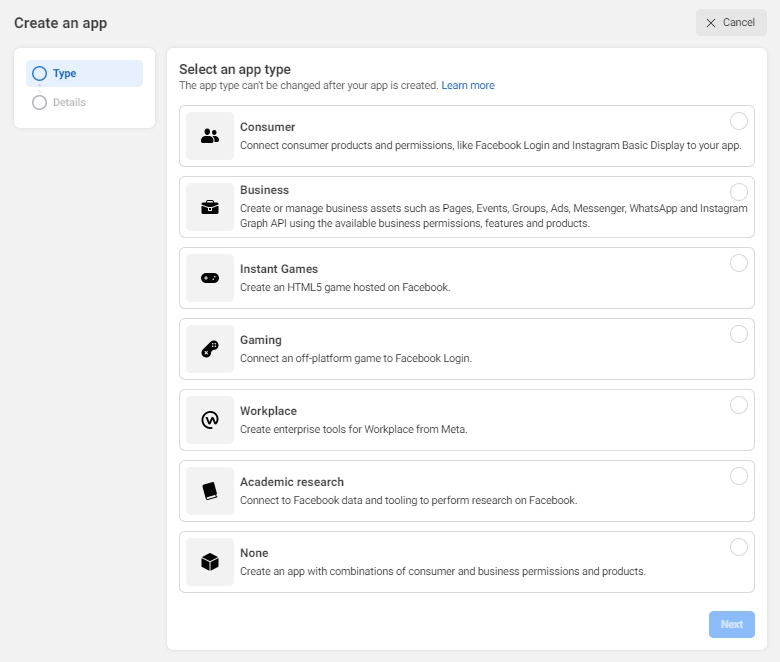780x662 pixels.
Task: Open the Details step in sidebar
Action: pyautogui.click(x=69, y=102)
